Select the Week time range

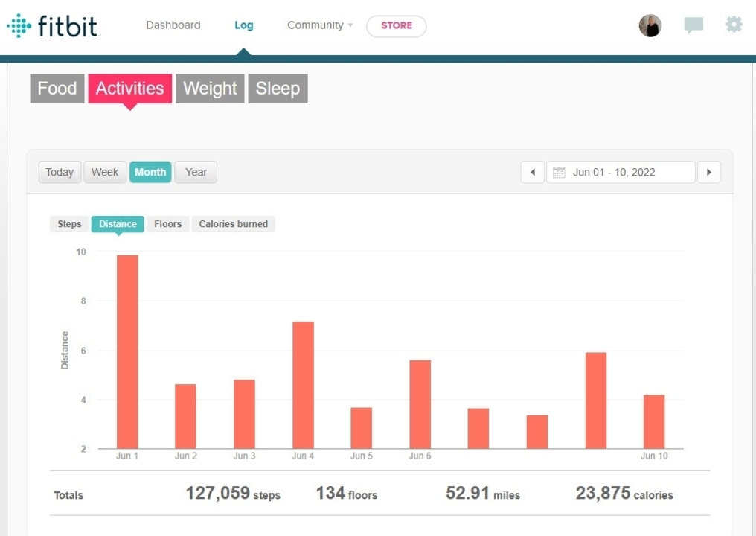tap(105, 172)
